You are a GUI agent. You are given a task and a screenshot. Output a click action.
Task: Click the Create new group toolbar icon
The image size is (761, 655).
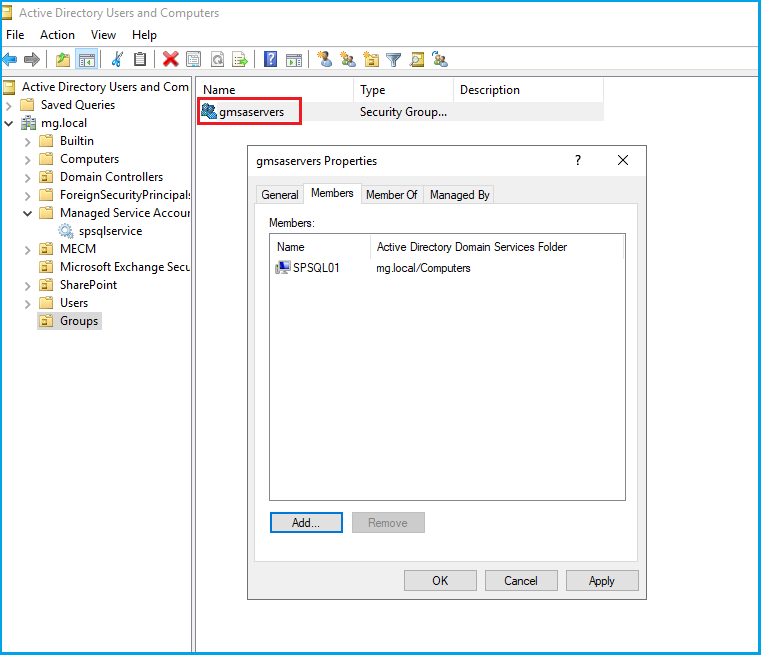coord(348,60)
